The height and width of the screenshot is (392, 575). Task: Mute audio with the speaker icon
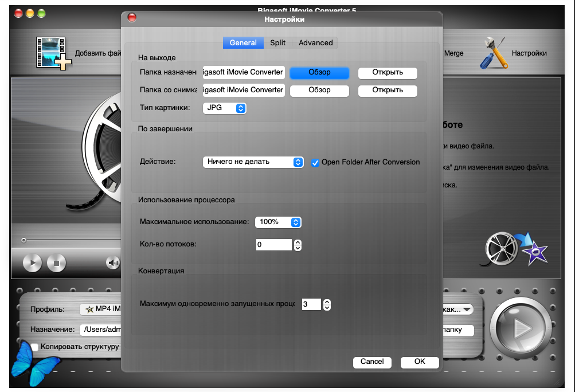tap(113, 262)
